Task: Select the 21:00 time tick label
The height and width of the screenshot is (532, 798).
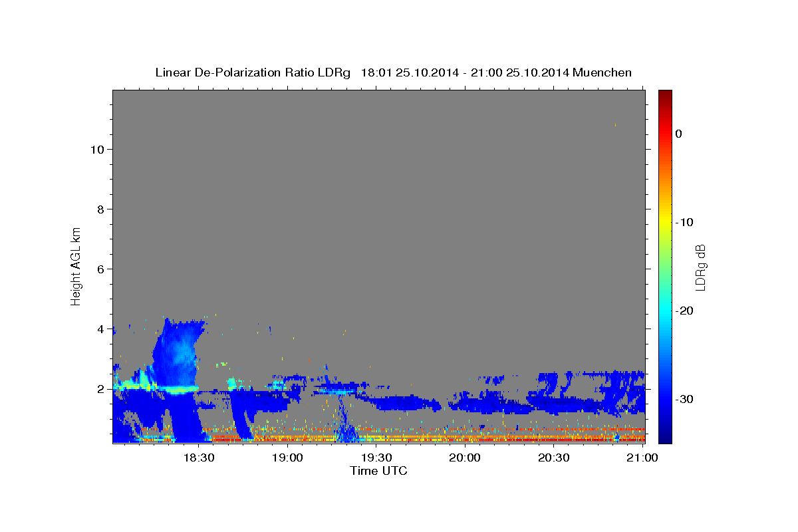Action: pyautogui.click(x=642, y=458)
